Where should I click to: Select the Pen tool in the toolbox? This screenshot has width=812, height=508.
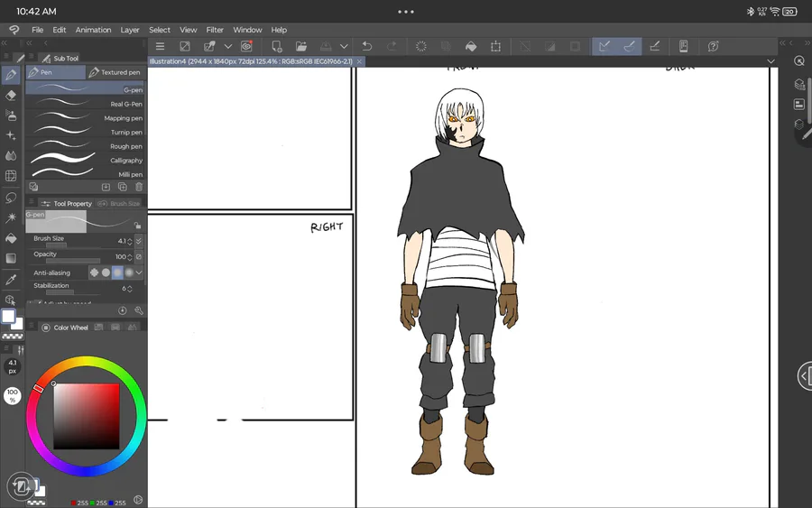pos(11,75)
